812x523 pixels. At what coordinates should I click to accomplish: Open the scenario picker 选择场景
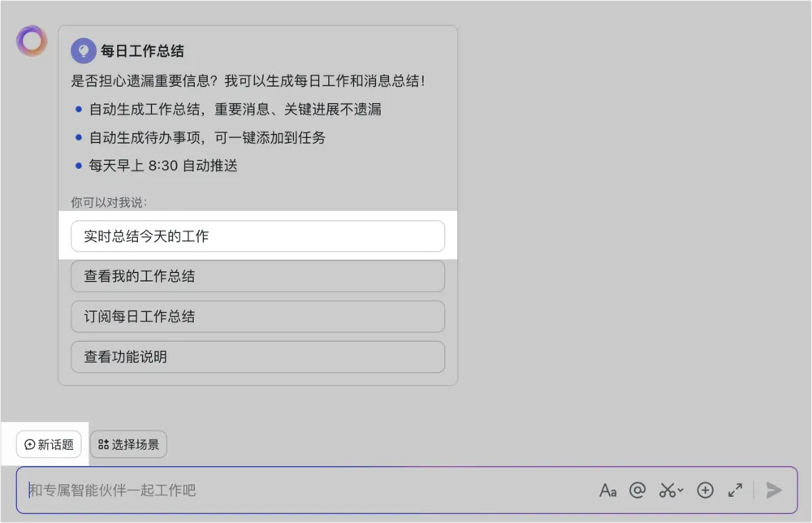pos(127,444)
